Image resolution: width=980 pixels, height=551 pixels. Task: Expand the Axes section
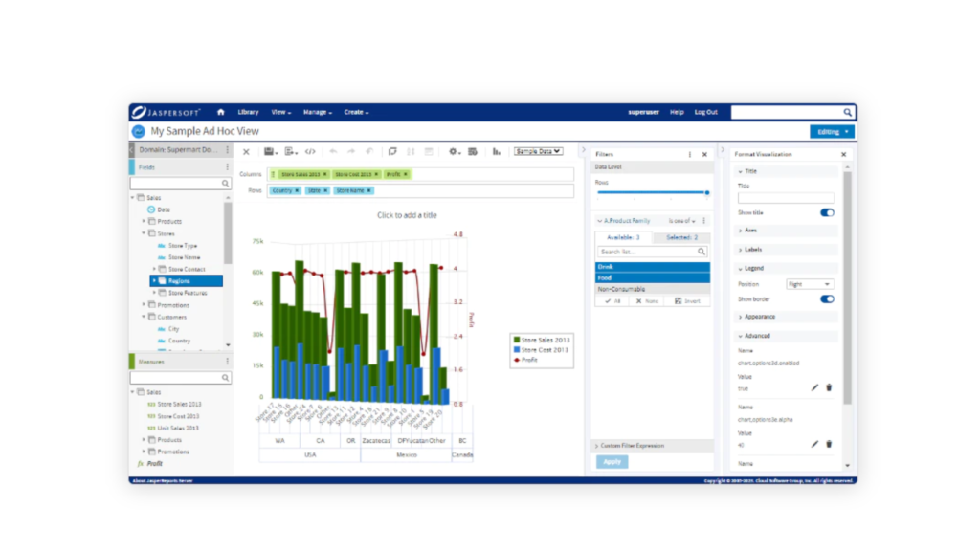point(786,231)
